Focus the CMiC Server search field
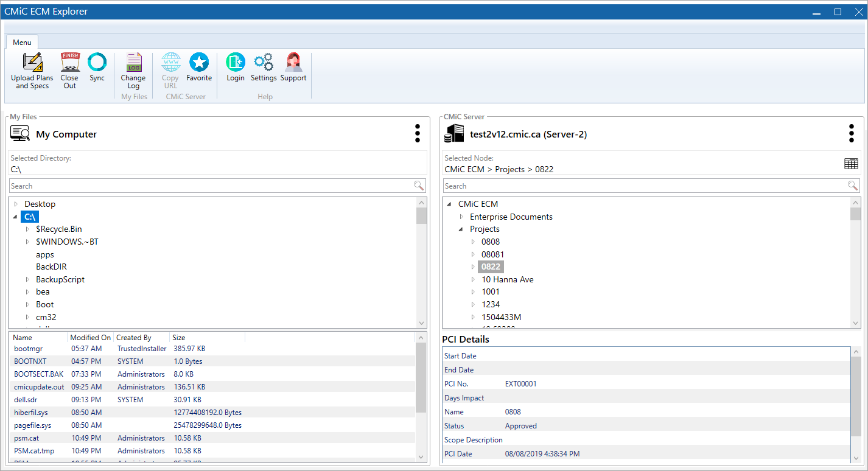 [x=645, y=186]
